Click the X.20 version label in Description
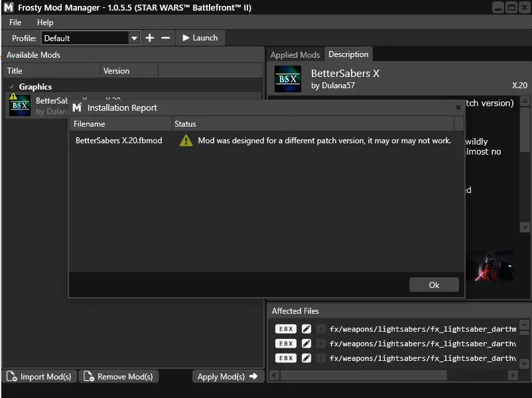Screen dimensions: 532x398 coord(519,85)
